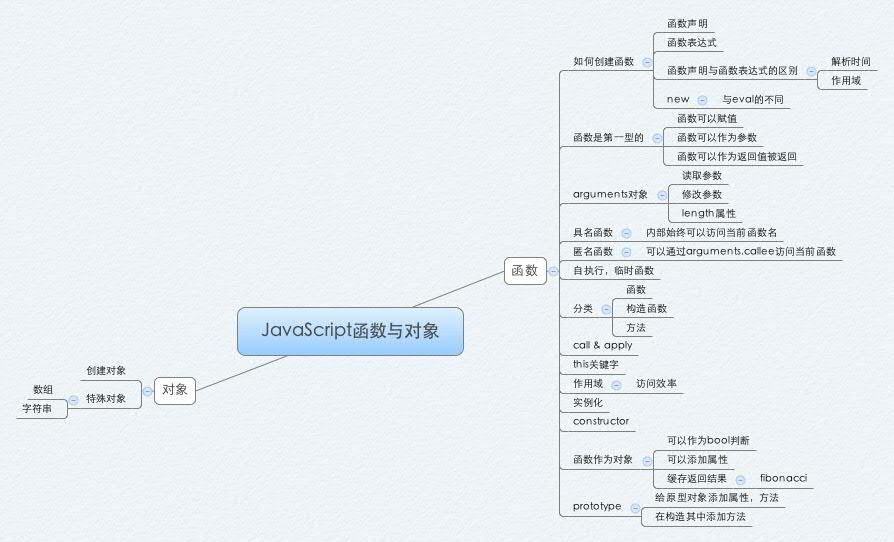Select the fibonacci leaf node

tap(782, 479)
